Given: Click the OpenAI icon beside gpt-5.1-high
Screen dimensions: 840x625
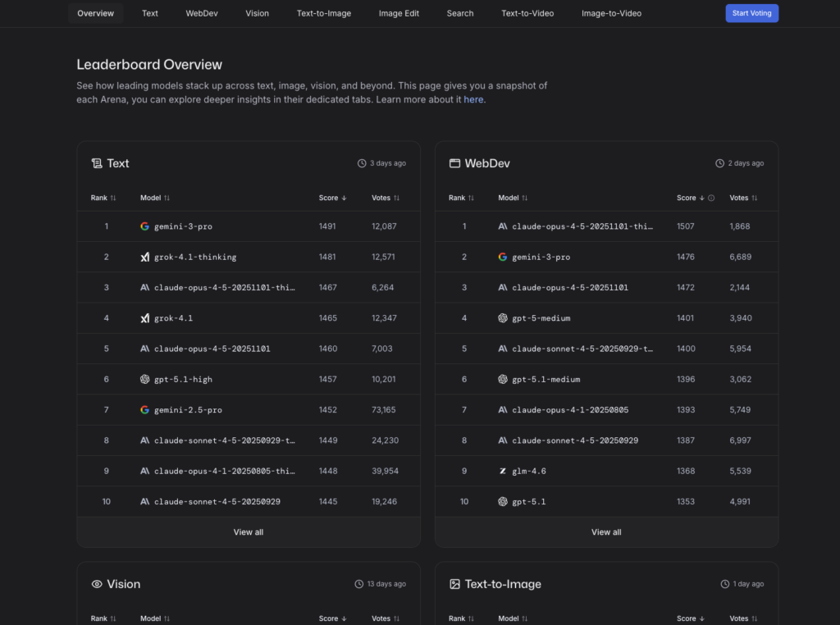Looking at the screenshot, I should pos(144,378).
